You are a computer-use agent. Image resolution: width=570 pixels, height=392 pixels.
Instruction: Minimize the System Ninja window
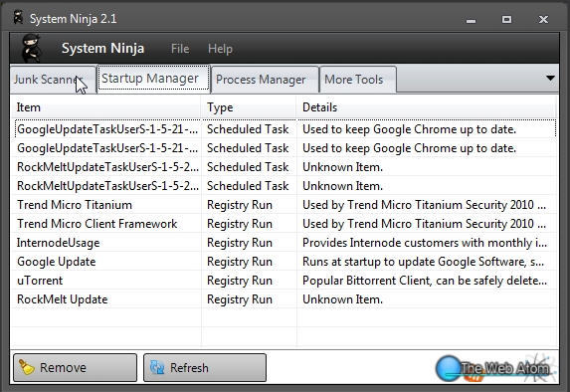click(472, 20)
